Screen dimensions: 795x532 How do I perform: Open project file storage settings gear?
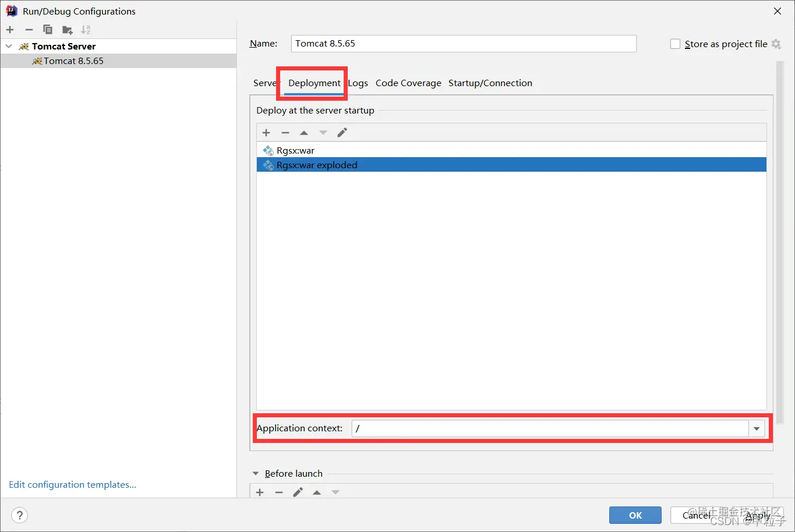pyautogui.click(x=776, y=44)
